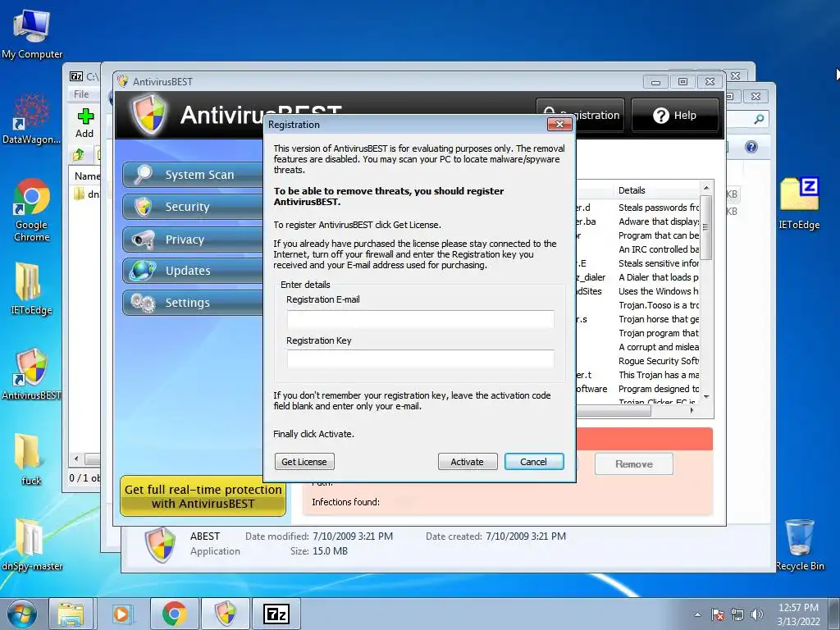Open IEToEdge zip file on right desktop

pyautogui.click(x=799, y=203)
